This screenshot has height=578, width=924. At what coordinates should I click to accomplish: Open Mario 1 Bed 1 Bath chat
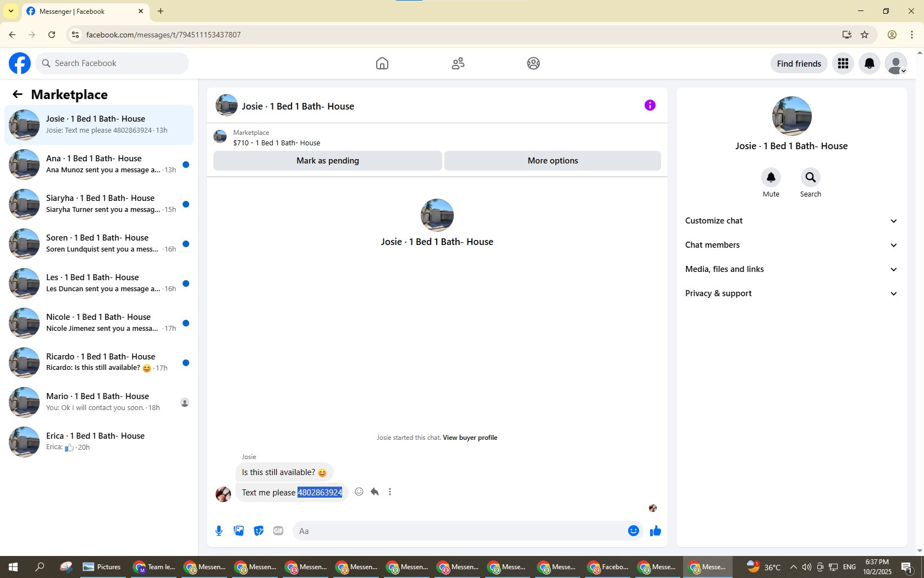(x=99, y=402)
